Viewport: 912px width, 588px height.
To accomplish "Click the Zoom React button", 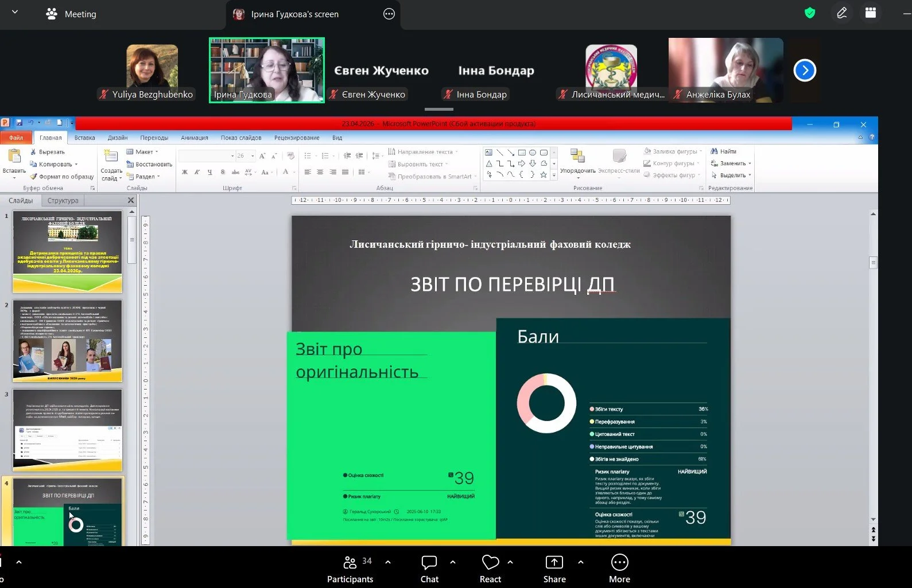I will click(490, 570).
